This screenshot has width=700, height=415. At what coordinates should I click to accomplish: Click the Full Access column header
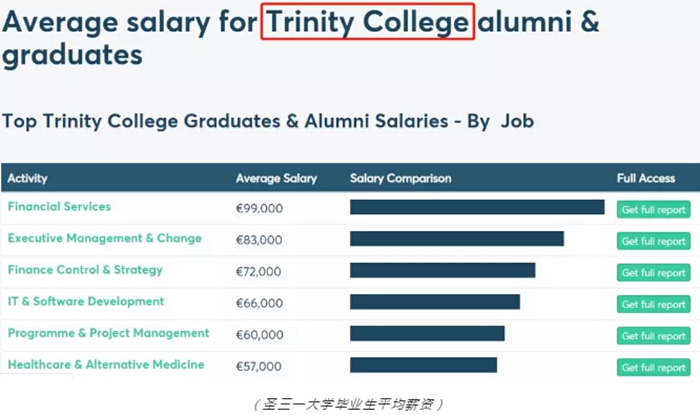pyautogui.click(x=646, y=179)
